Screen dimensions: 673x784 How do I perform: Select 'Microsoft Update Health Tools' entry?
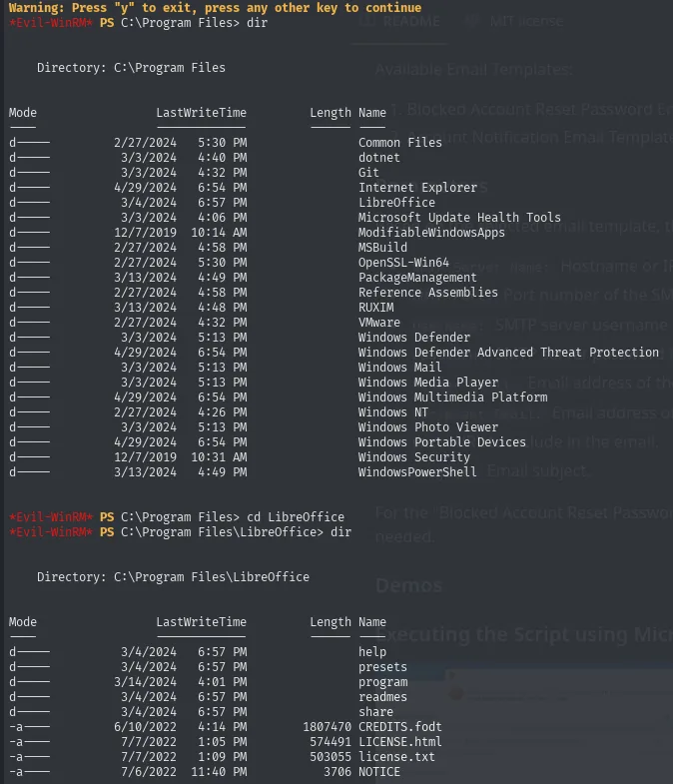(459, 218)
